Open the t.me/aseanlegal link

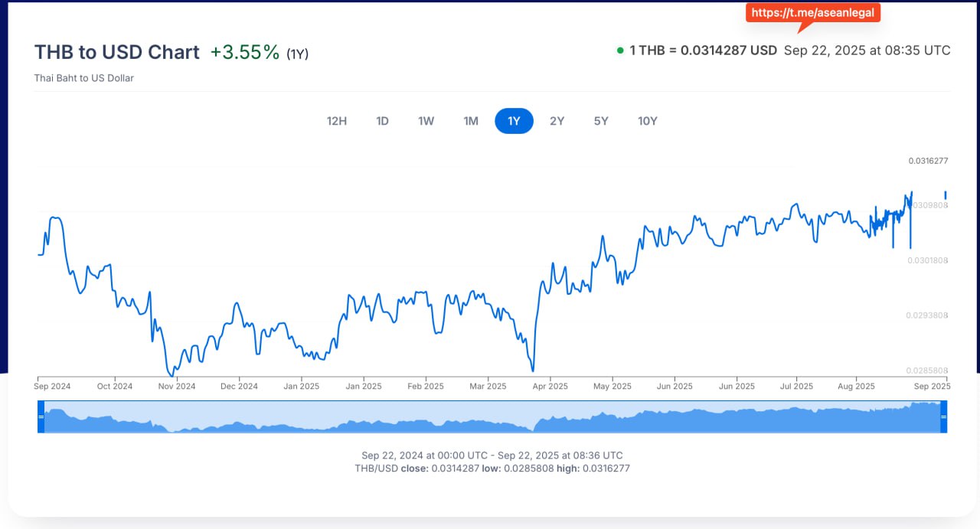click(812, 13)
